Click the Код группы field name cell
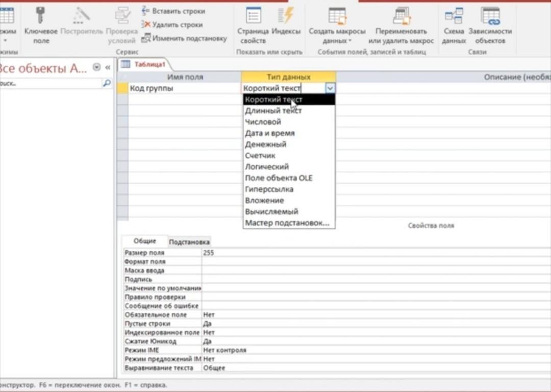The width and height of the screenshot is (551, 392). [185, 88]
